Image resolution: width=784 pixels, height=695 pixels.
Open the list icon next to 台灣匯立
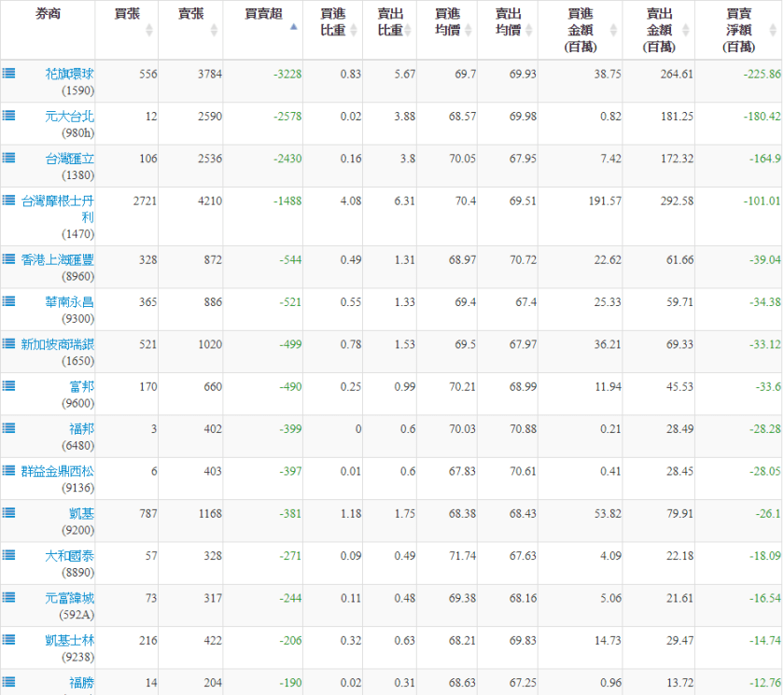pyautogui.click(x=8, y=158)
